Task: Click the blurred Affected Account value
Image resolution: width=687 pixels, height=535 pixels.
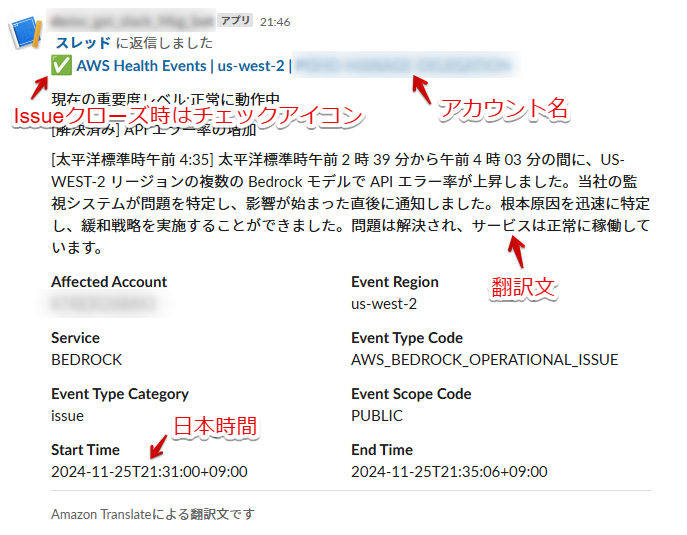Action: tap(103, 303)
